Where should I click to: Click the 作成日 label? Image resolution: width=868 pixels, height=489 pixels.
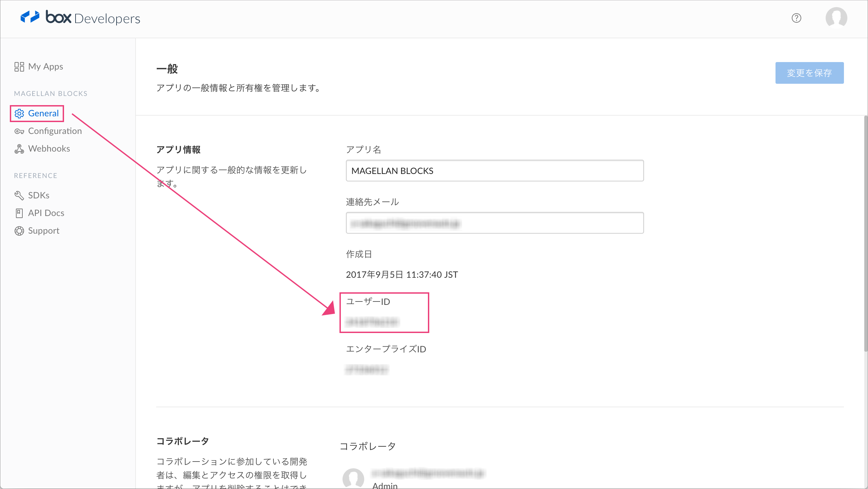pyautogui.click(x=359, y=254)
